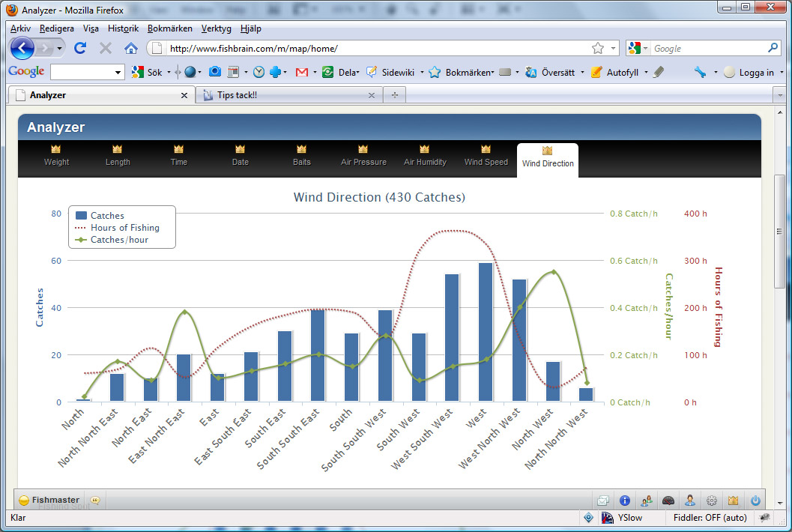Click the chat bubble icon beside Fishmaster

click(95, 501)
